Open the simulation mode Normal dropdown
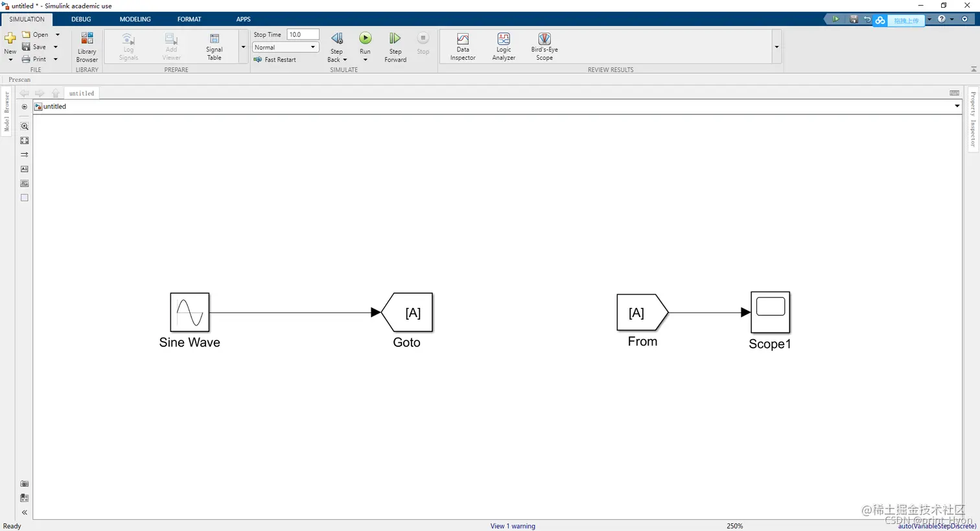 tap(286, 47)
